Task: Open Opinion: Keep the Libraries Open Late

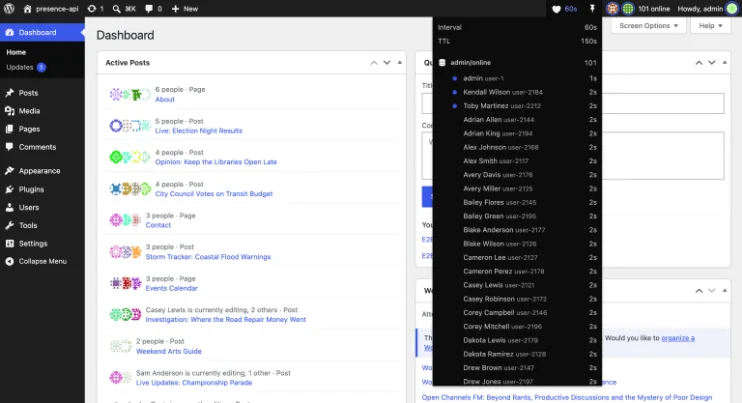Action: point(216,162)
